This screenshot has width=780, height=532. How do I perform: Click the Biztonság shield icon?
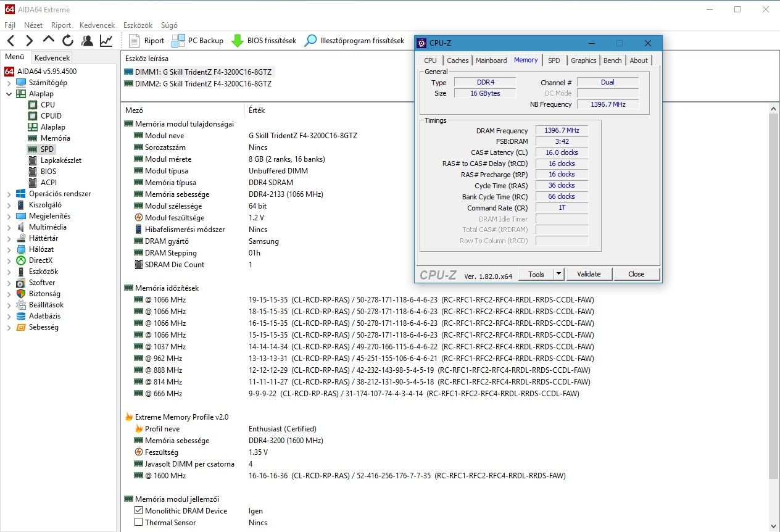click(21, 294)
